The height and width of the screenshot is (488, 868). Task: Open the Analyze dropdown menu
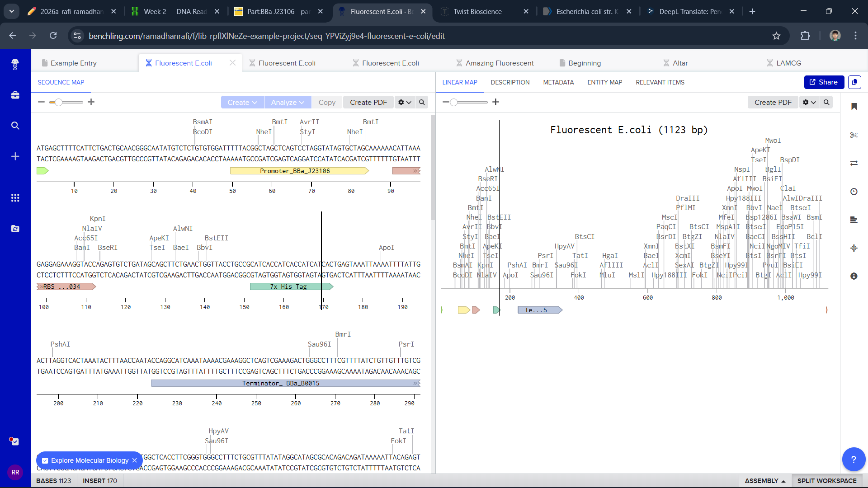[x=287, y=103]
